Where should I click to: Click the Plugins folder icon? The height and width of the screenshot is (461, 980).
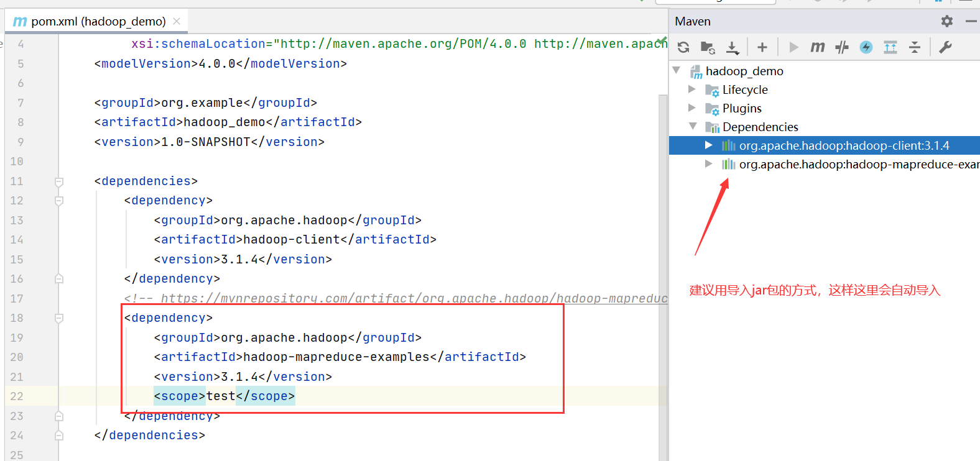click(x=712, y=109)
